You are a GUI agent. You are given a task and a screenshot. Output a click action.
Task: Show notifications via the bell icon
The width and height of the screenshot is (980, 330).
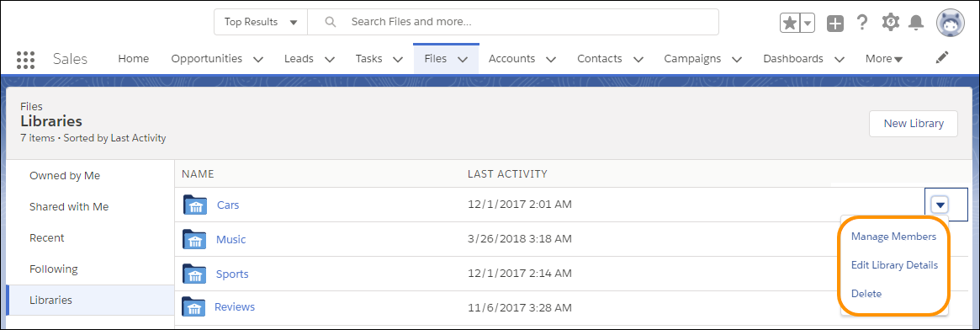coord(916,23)
